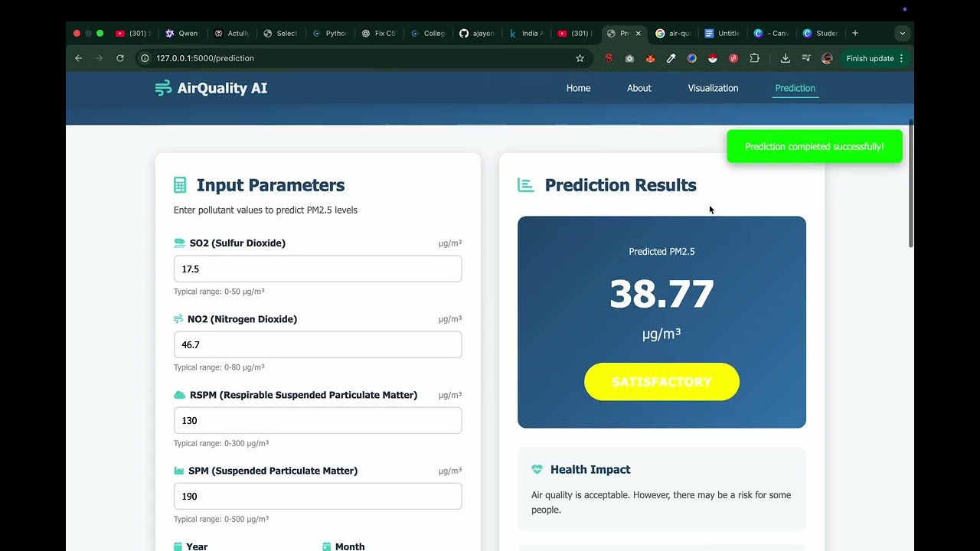Reload the page with the refresh icon
This screenshot has height=551, width=980.
coord(120,58)
